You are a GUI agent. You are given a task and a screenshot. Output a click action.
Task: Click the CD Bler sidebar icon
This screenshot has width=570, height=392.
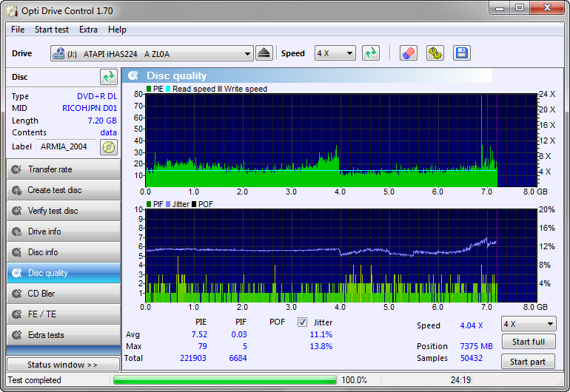click(x=16, y=294)
